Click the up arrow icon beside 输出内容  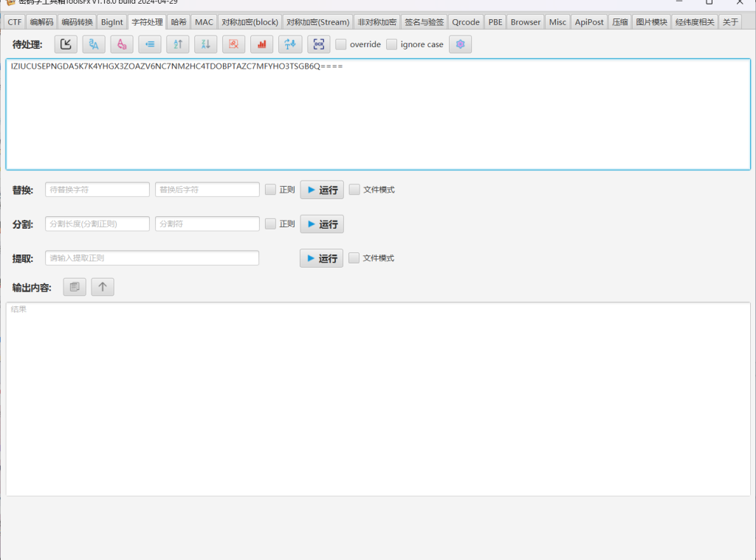pyautogui.click(x=103, y=287)
